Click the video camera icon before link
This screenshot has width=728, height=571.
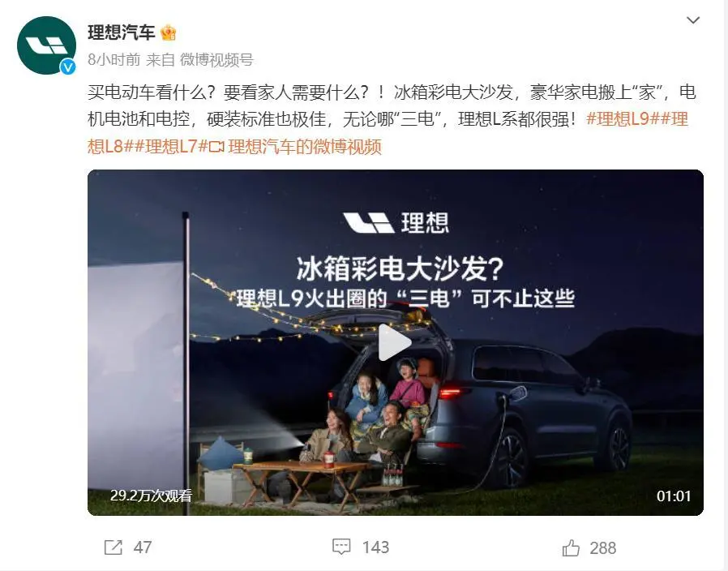[x=216, y=147]
